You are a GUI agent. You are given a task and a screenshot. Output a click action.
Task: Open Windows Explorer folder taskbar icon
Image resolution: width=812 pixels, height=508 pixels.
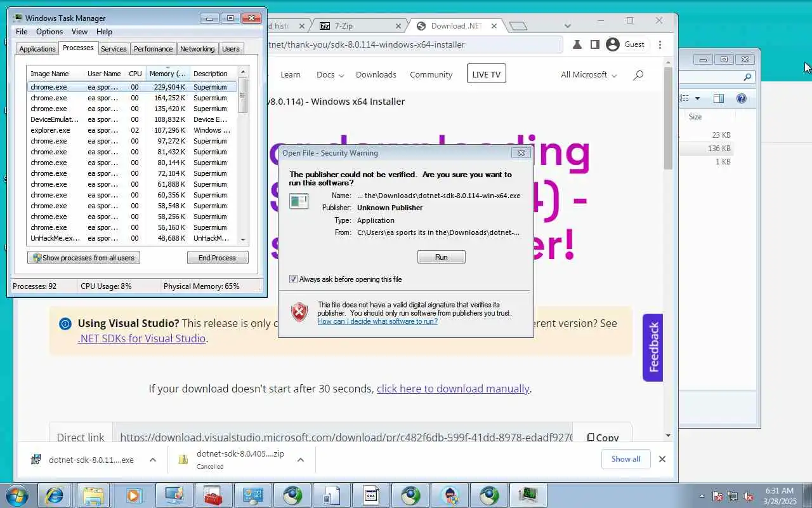93,495
